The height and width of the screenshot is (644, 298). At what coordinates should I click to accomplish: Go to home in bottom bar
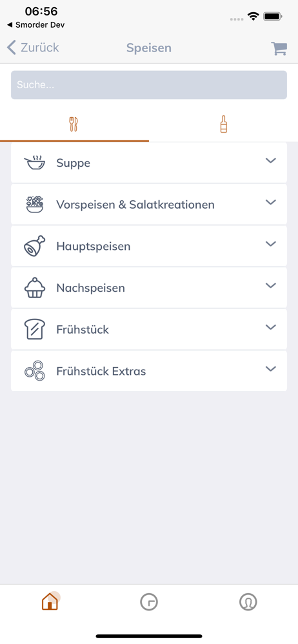click(50, 601)
